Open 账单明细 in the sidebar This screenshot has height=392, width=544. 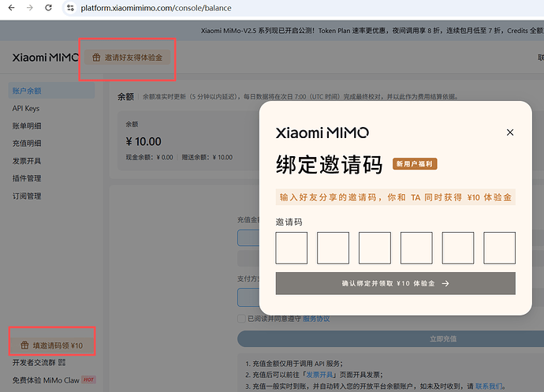pyautogui.click(x=27, y=125)
